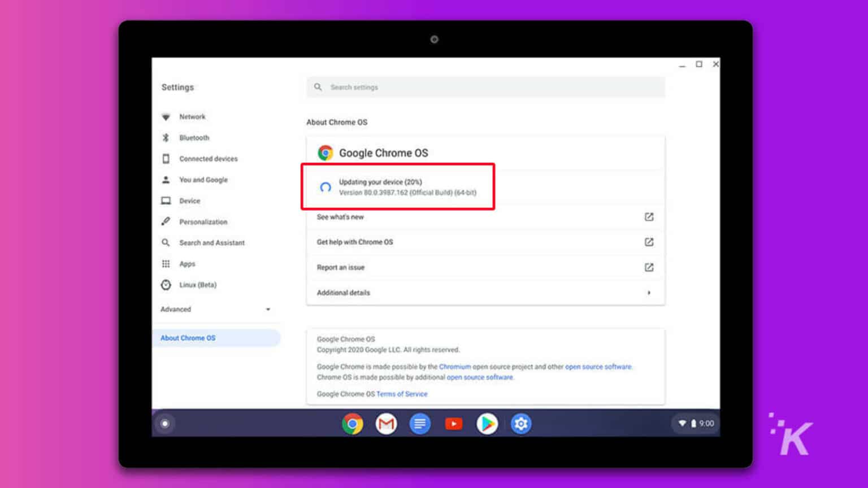Viewport: 868px width, 488px height.
Task: Open You and Google settings
Action: 203,180
